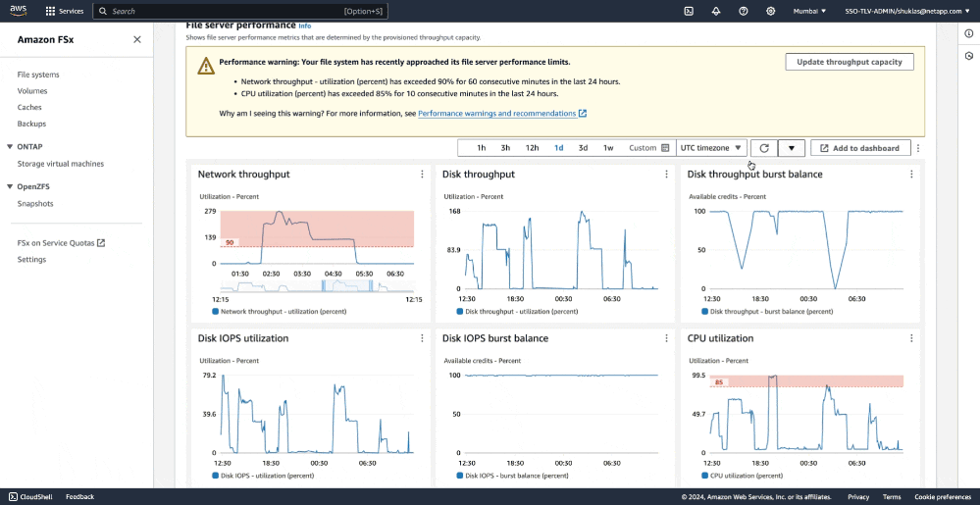
Task: Open Disk throughput chart options menu
Action: coord(667,174)
